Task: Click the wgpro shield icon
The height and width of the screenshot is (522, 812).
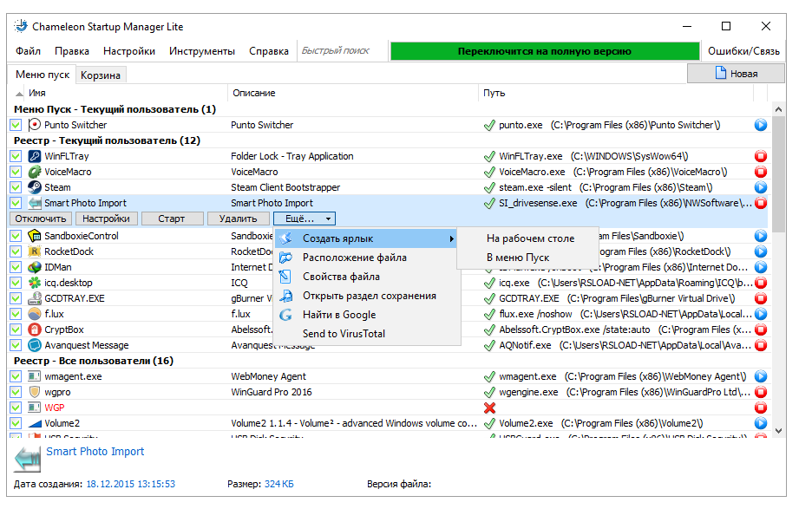Action: coord(34,392)
